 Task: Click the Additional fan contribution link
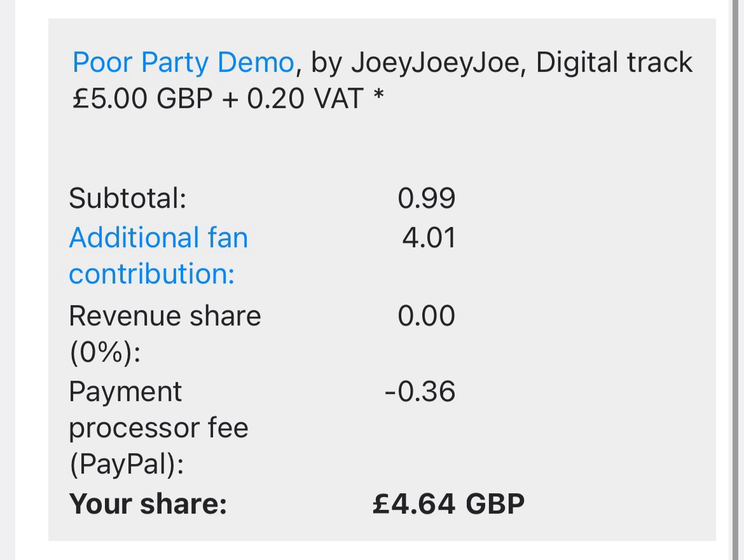pyautogui.click(x=158, y=238)
